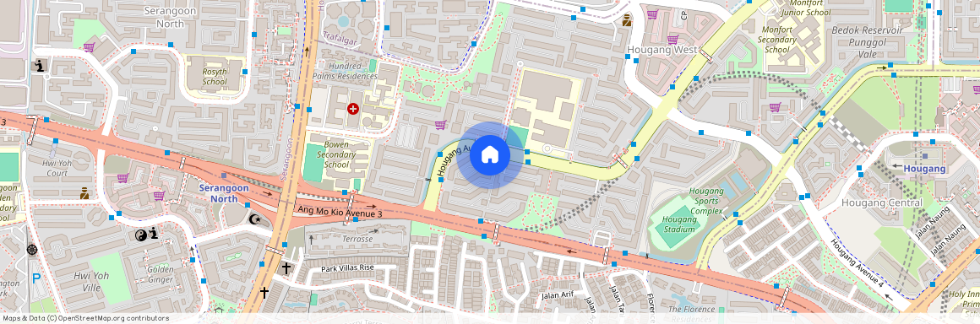Select the blue parking P icon
This screenshot has width=980, height=324.
coord(36,278)
